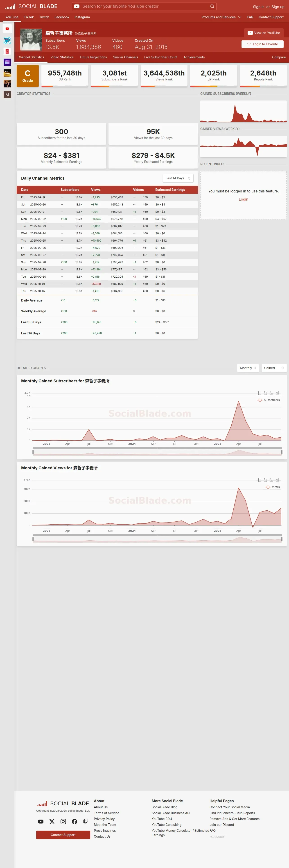
Task: Open the Twitch footer icon
Action: tap(86, 822)
